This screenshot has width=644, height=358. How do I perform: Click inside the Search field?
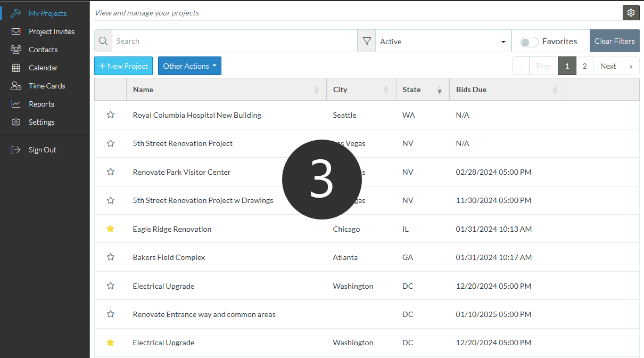(234, 41)
